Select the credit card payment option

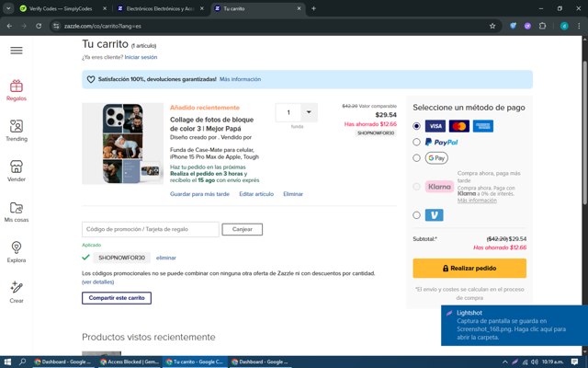[416, 126]
